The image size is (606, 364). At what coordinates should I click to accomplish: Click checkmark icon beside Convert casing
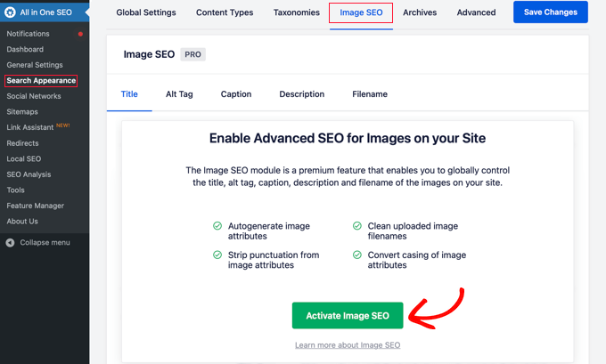pyautogui.click(x=356, y=255)
